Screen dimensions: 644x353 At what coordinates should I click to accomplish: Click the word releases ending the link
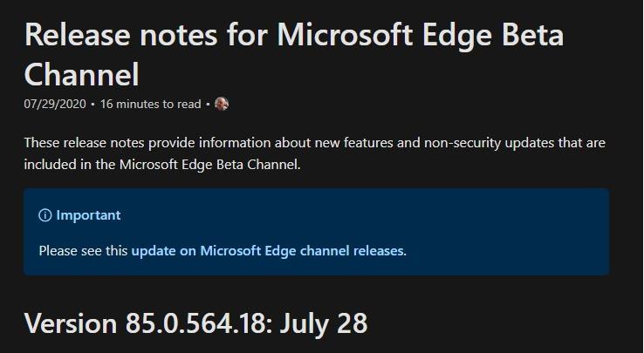tap(378, 250)
